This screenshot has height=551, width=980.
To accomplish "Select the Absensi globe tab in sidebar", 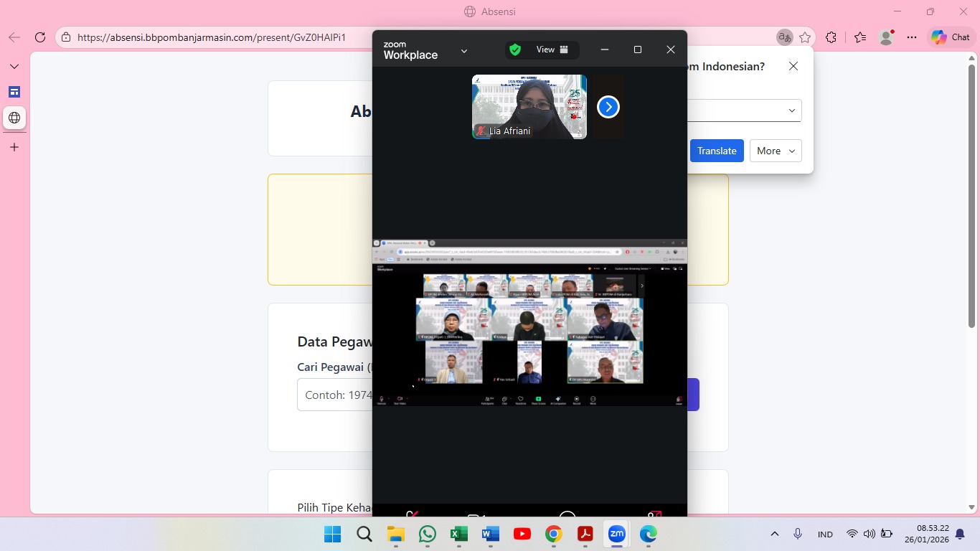I will (x=14, y=118).
